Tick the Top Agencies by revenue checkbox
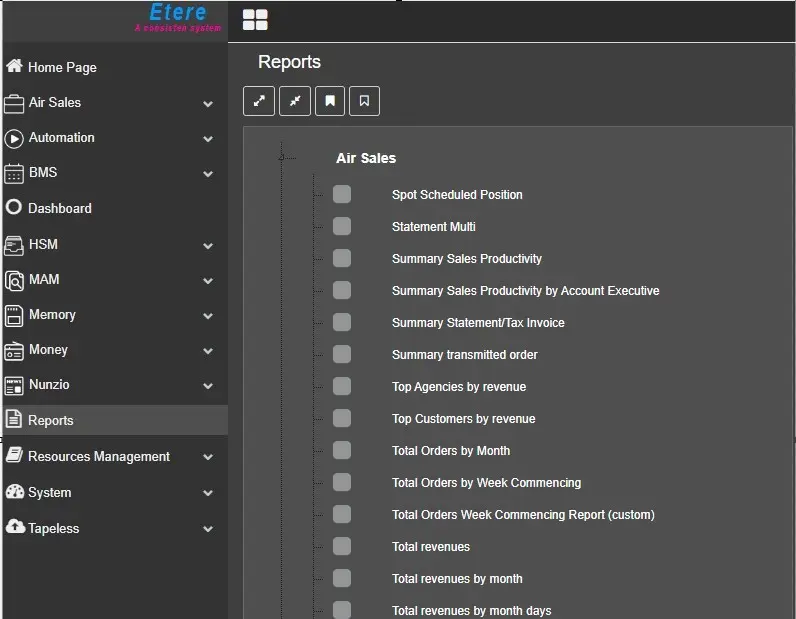The image size is (796, 619). tap(342, 386)
